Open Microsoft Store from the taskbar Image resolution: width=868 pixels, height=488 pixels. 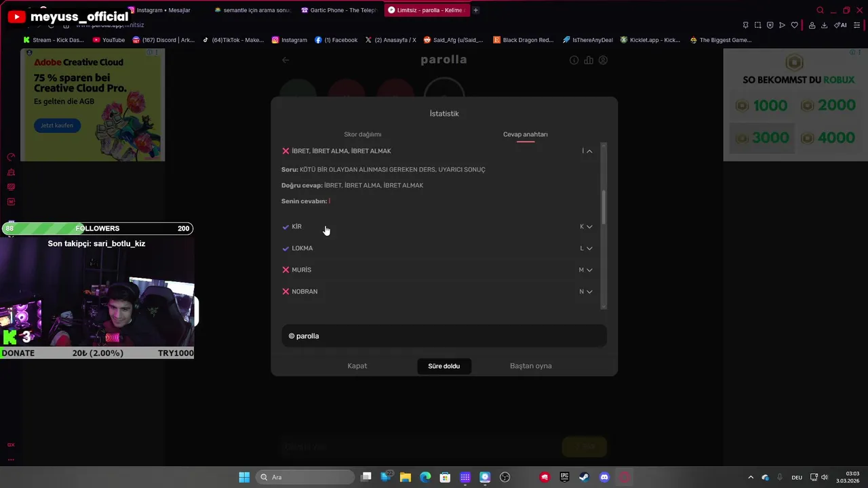pos(445,477)
